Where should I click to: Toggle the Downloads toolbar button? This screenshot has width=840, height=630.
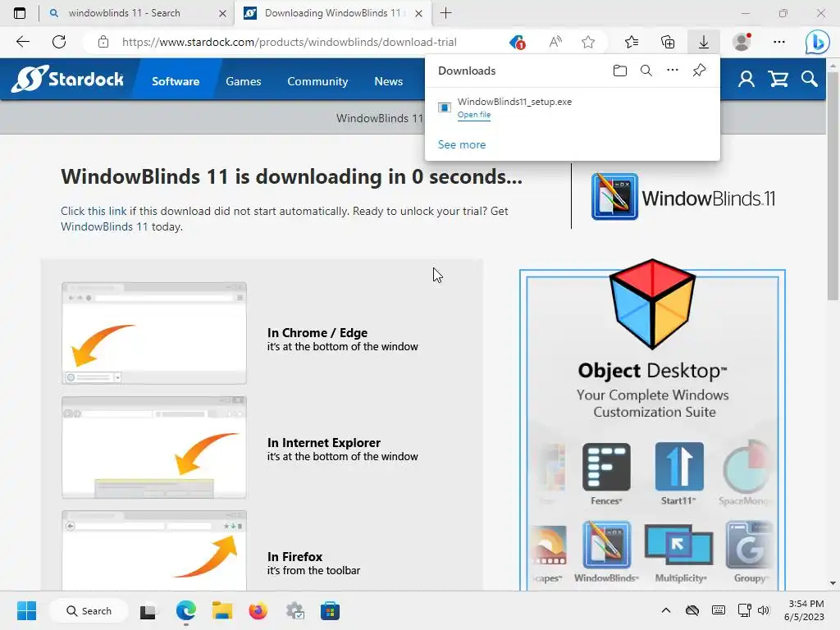tap(703, 42)
